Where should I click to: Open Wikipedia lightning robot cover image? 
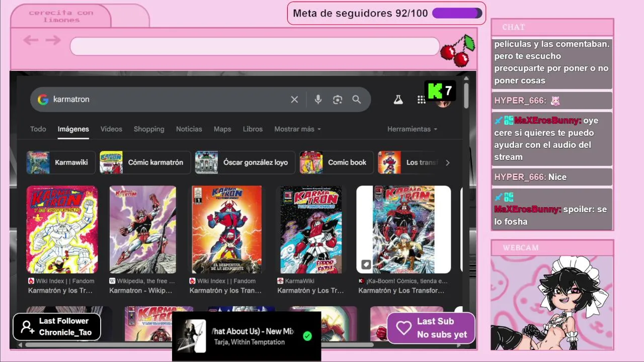click(x=143, y=229)
